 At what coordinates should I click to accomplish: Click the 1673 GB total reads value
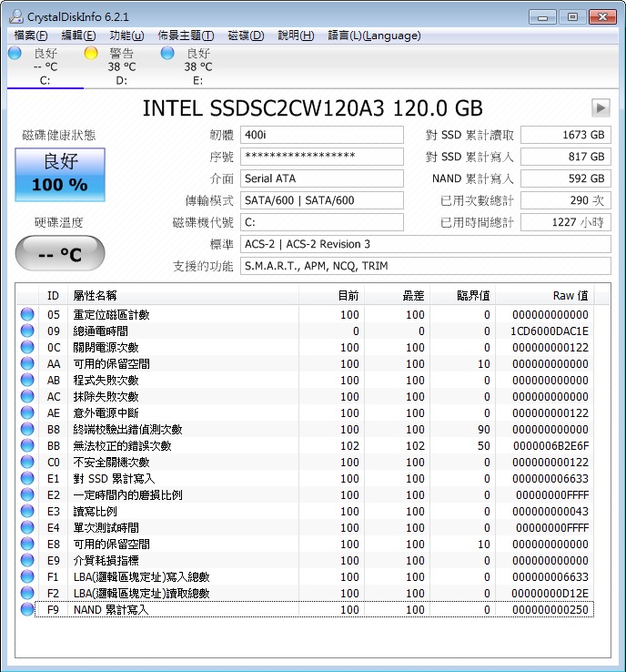[566, 135]
